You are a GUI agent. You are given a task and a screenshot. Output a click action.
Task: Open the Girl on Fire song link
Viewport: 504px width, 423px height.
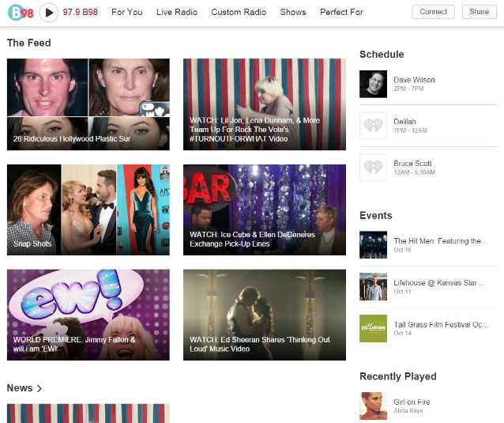(x=412, y=402)
